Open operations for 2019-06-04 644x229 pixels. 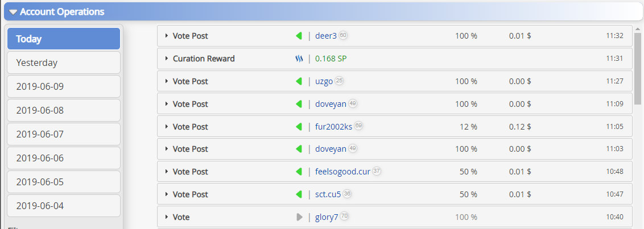coord(64,206)
